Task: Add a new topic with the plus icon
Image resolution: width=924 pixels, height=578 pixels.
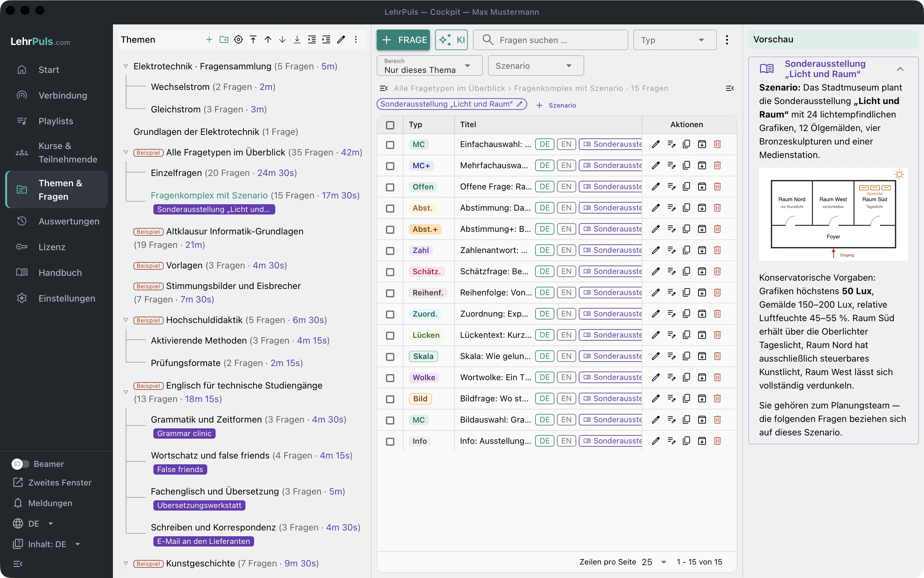Action: coord(209,40)
